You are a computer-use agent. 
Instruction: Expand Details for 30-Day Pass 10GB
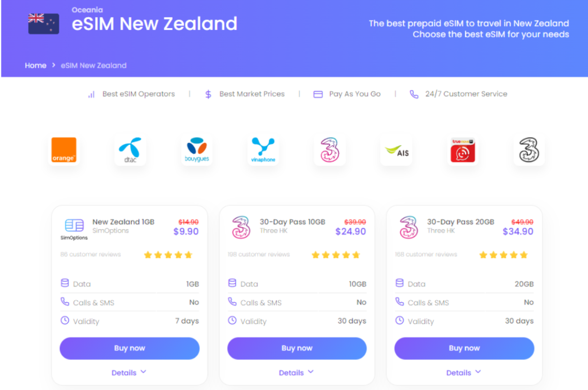pyautogui.click(x=296, y=373)
